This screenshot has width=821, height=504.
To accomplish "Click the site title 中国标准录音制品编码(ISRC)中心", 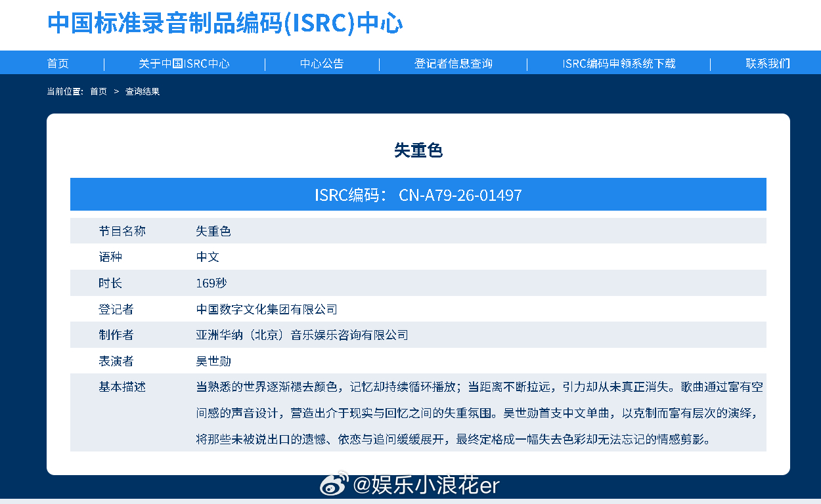I will pos(225,23).
